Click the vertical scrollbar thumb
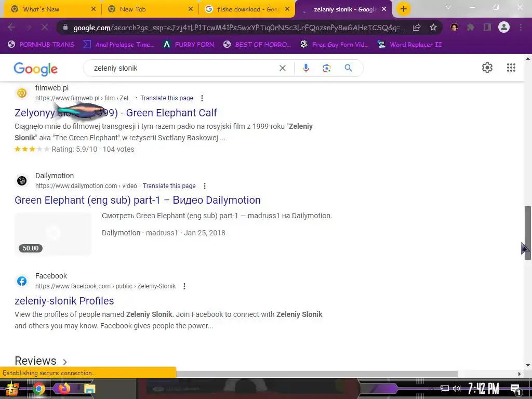The width and height of the screenshot is (532, 399). 528,233
